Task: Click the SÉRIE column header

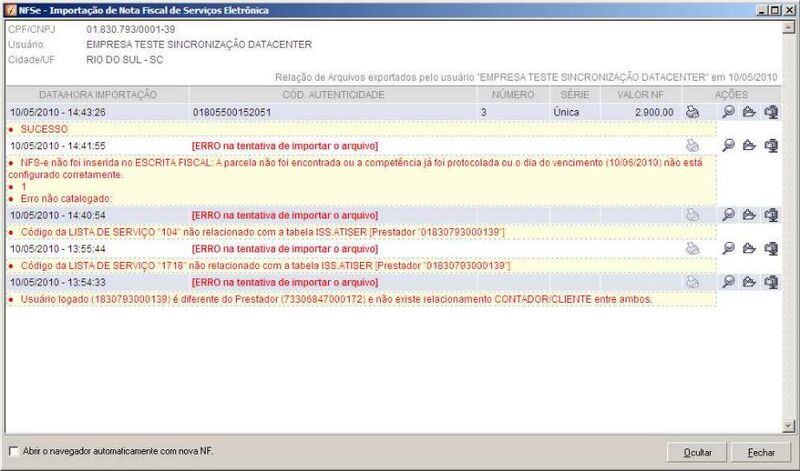Action: 575,94
